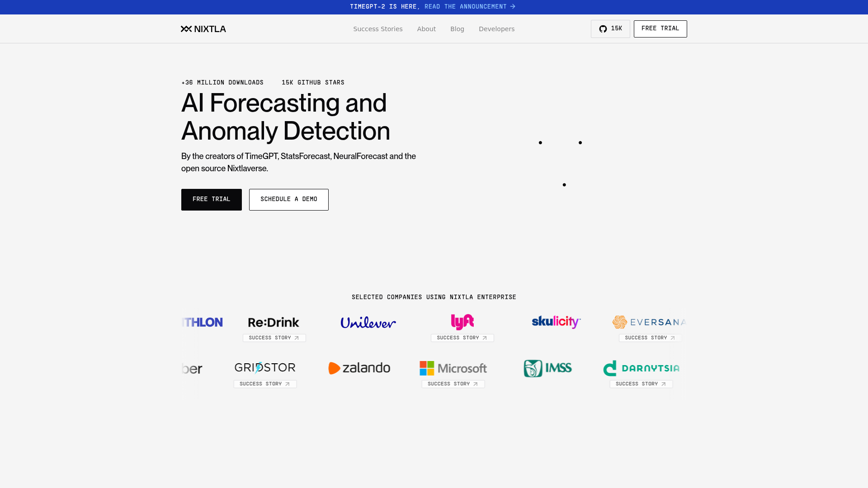Click the Unilever logo
Viewport: 868px width, 488px height.
coord(368,322)
